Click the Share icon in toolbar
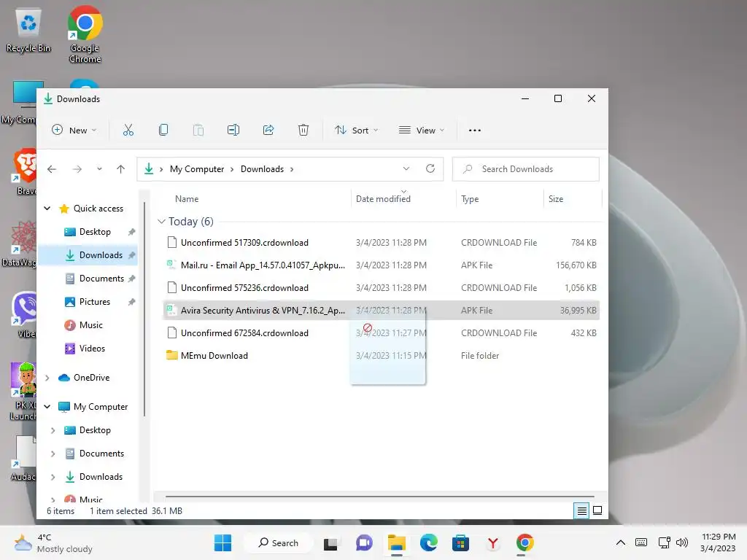 click(268, 130)
